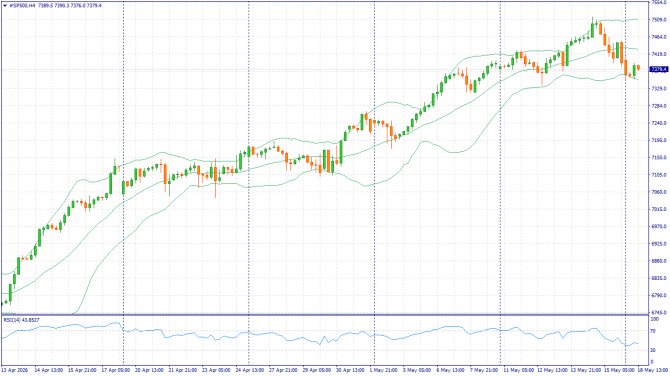
Task: Click the 7150.0 price scale value
Action: click(659, 158)
